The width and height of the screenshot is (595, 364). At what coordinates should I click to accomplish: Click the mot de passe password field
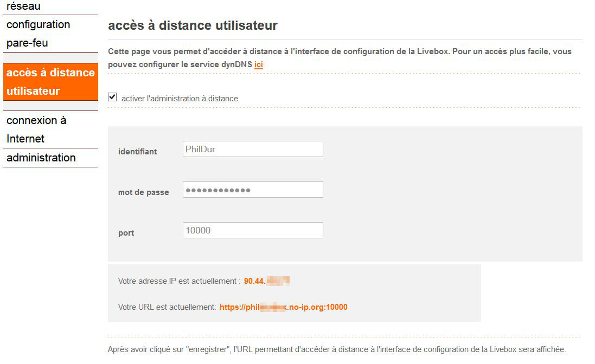(253, 189)
